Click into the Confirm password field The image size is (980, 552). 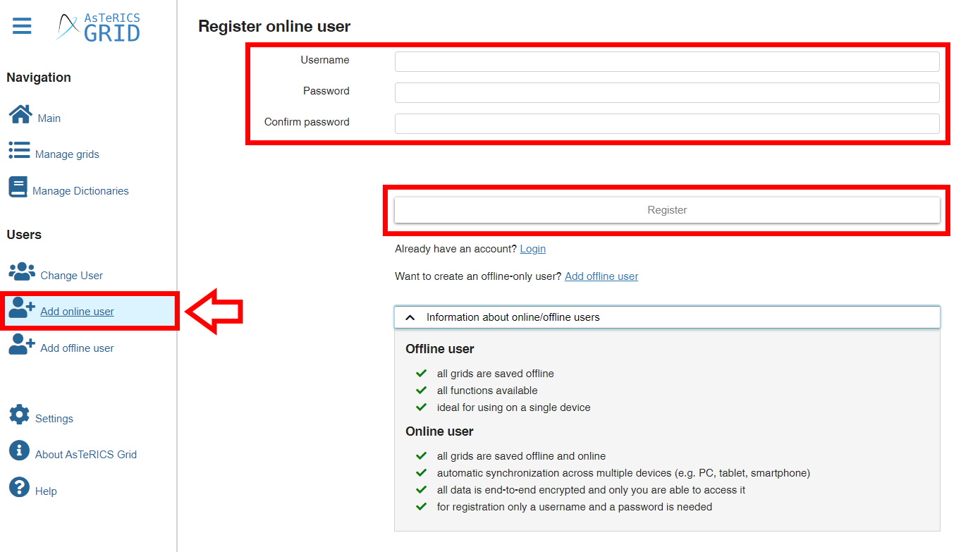[666, 123]
